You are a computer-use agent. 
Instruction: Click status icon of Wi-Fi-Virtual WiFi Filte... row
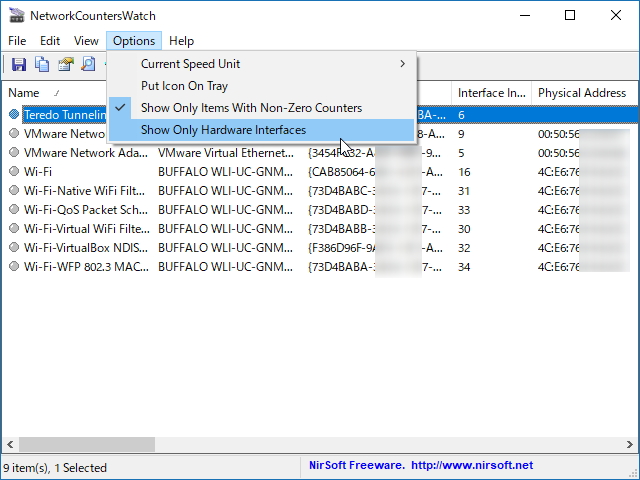pyautogui.click(x=14, y=229)
